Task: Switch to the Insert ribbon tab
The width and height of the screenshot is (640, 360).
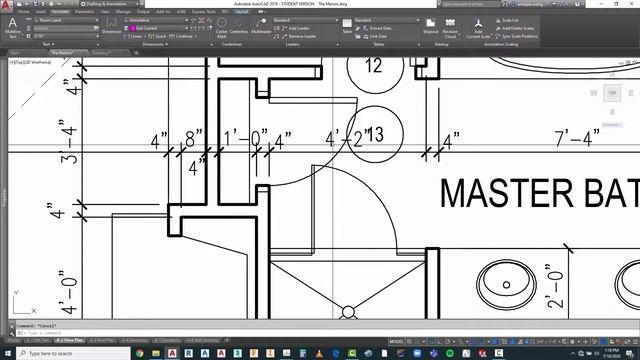Action: 40,12
